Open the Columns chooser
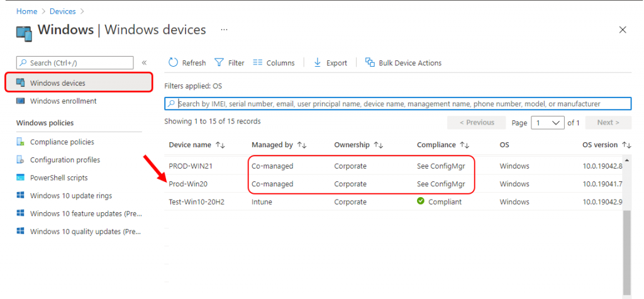Viewport: 644px width, 299px height. coord(274,62)
